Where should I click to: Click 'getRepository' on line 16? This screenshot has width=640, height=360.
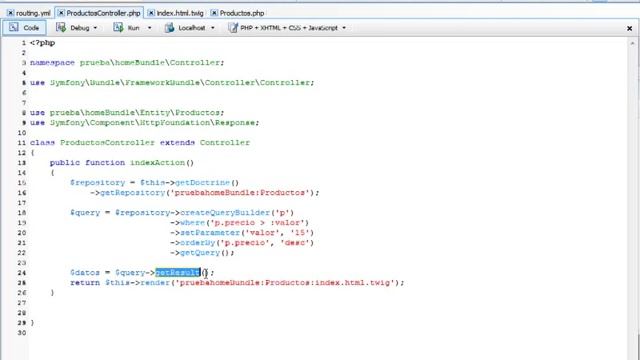click(133, 192)
